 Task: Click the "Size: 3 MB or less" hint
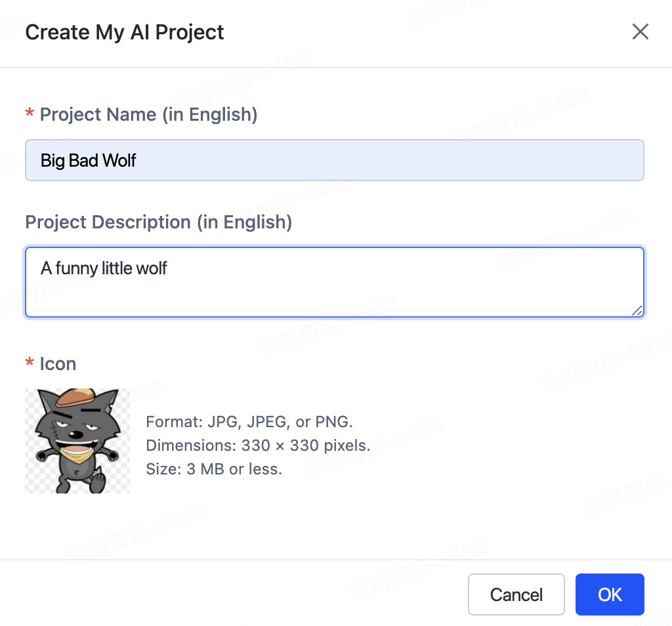[x=214, y=469]
